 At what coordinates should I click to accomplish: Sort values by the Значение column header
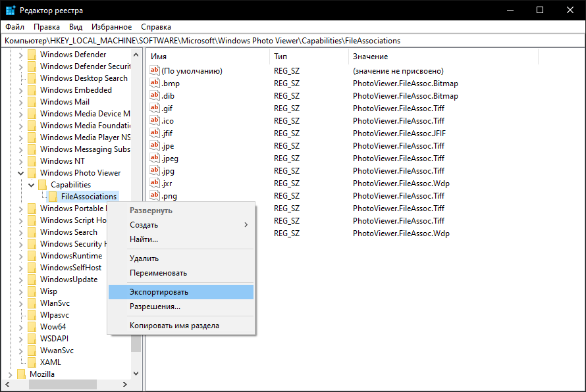(x=443, y=57)
